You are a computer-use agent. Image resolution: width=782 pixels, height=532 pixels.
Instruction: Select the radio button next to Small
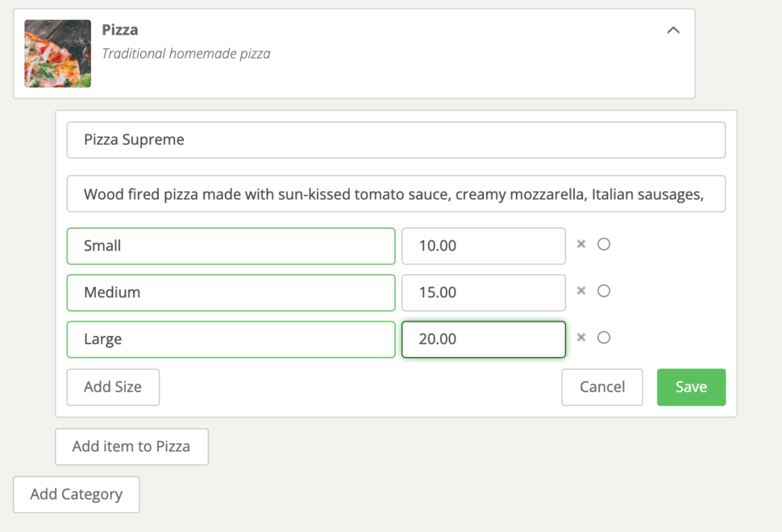pyautogui.click(x=603, y=244)
